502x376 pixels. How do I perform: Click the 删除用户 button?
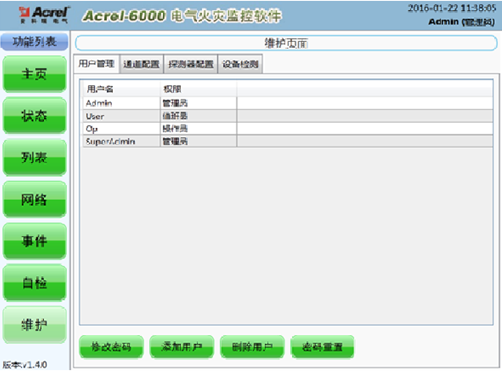[252, 347]
